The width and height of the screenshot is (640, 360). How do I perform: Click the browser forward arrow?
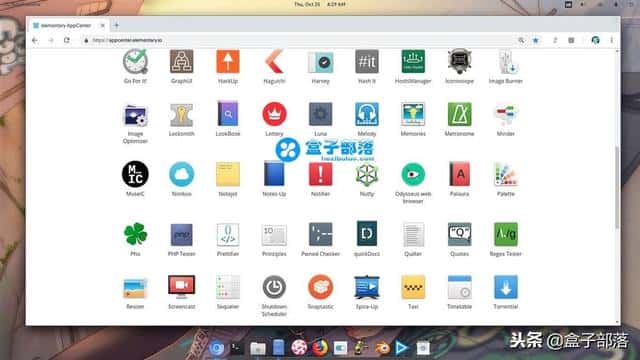click(x=51, y=40)
